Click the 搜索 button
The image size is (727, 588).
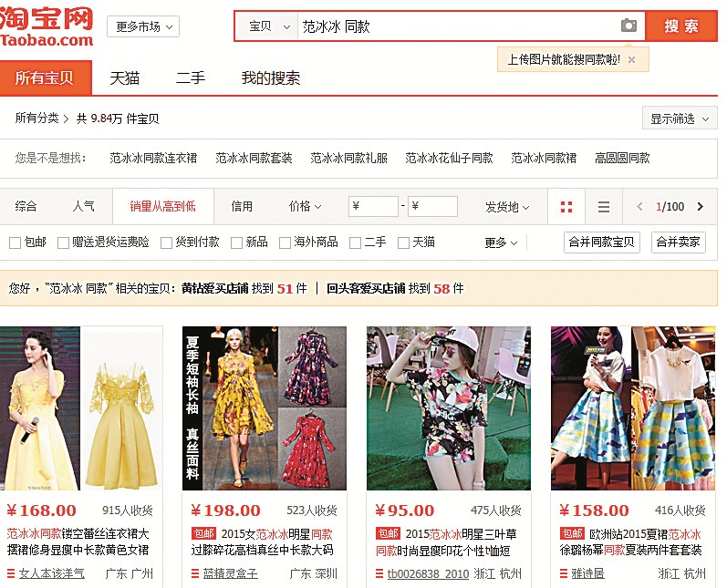click(x=681, y=26)
